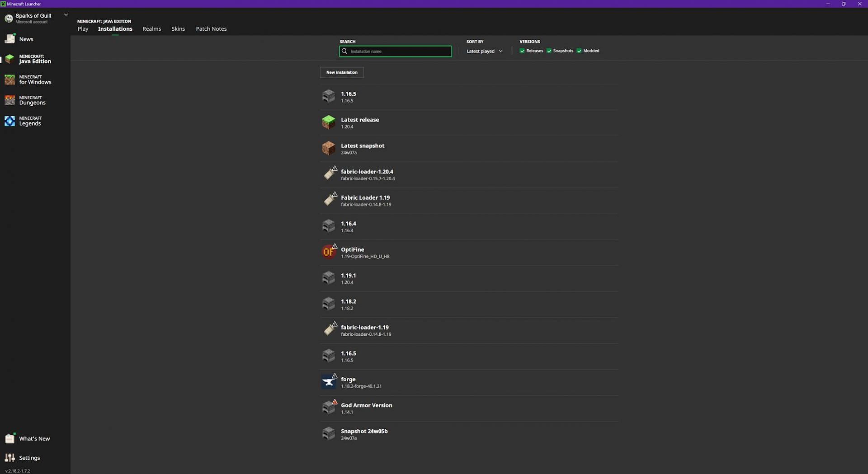
Task: Click the red warning triangle on God Armor Version
Action: pyautogui.click(x=335, y=402)
